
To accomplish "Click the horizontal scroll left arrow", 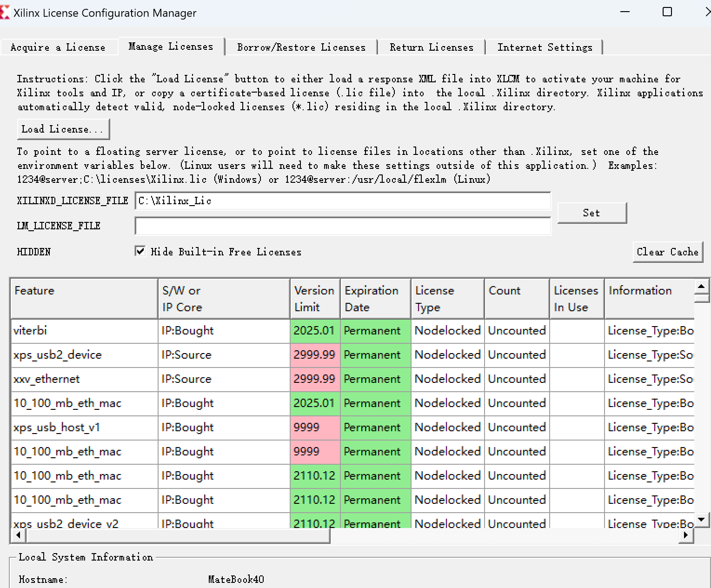I will (18, 535).
